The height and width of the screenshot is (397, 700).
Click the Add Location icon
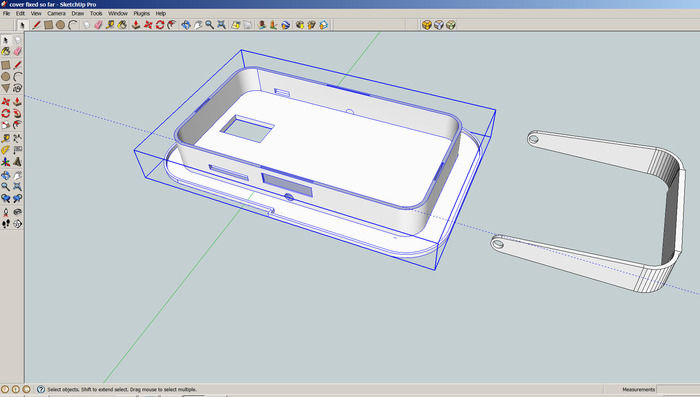[x=236, y=25]
